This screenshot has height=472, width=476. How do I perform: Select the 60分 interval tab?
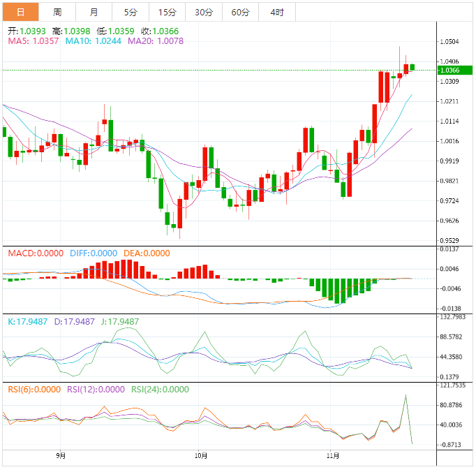[x=240, y=12]
